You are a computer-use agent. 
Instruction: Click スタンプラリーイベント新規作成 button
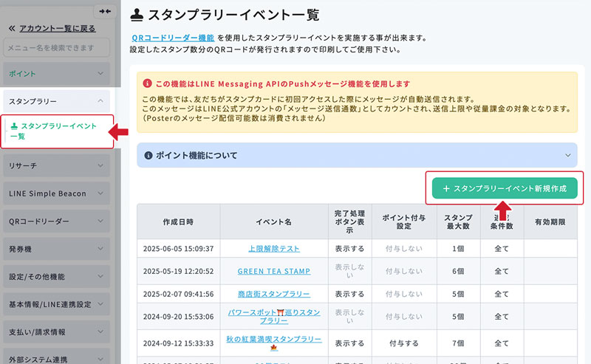(x=505, y=189)
